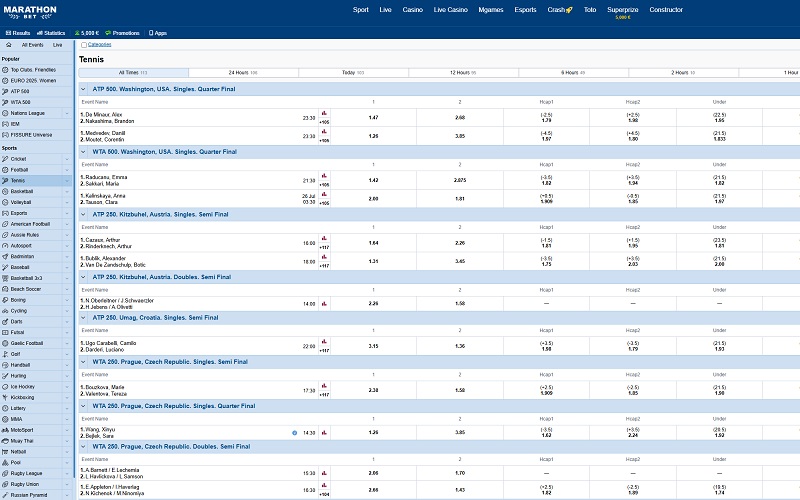The image size is (800, 500).
Task: Click the home icon in the sidebar
Action: (x=10, y=45)
